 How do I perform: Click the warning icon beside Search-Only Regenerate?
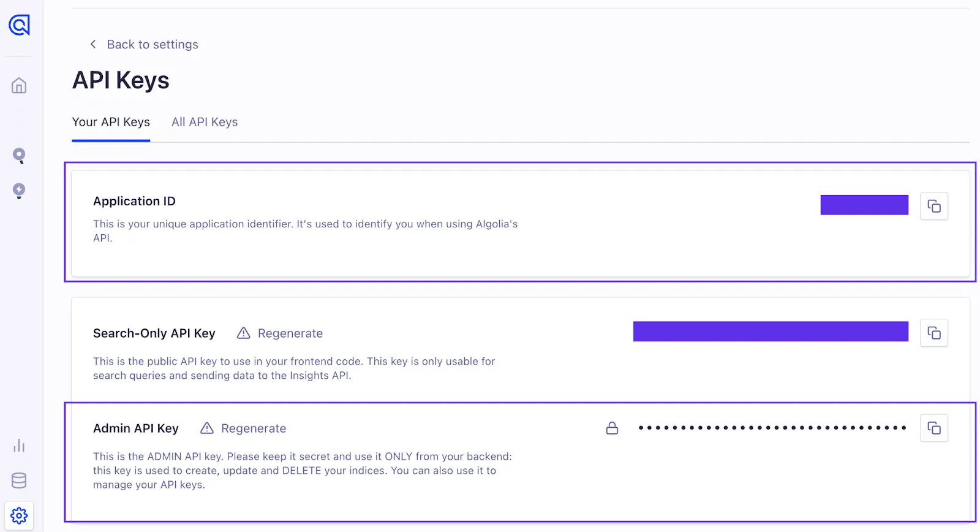coord(243,333)
